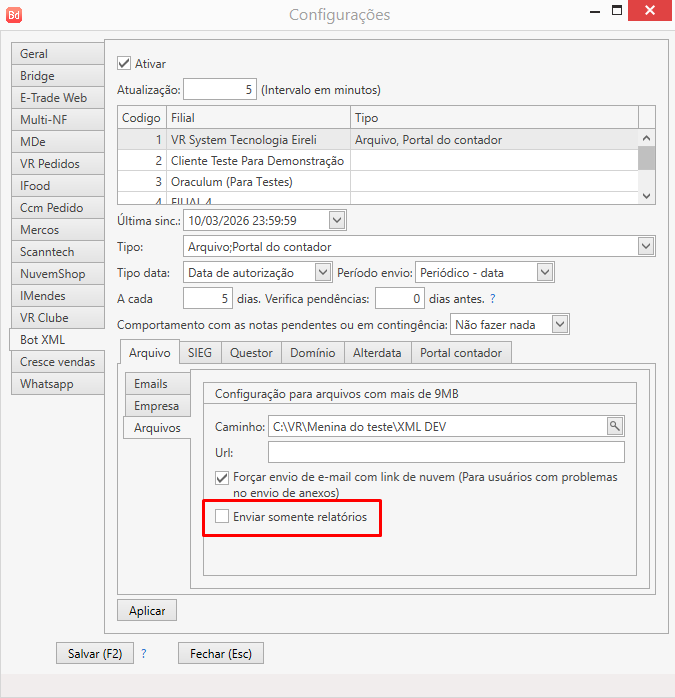The height and width of the screenshot is (698, 675).
Task: Uncheck Forçar envio de e-mail option
Action: tap(222, 478)
